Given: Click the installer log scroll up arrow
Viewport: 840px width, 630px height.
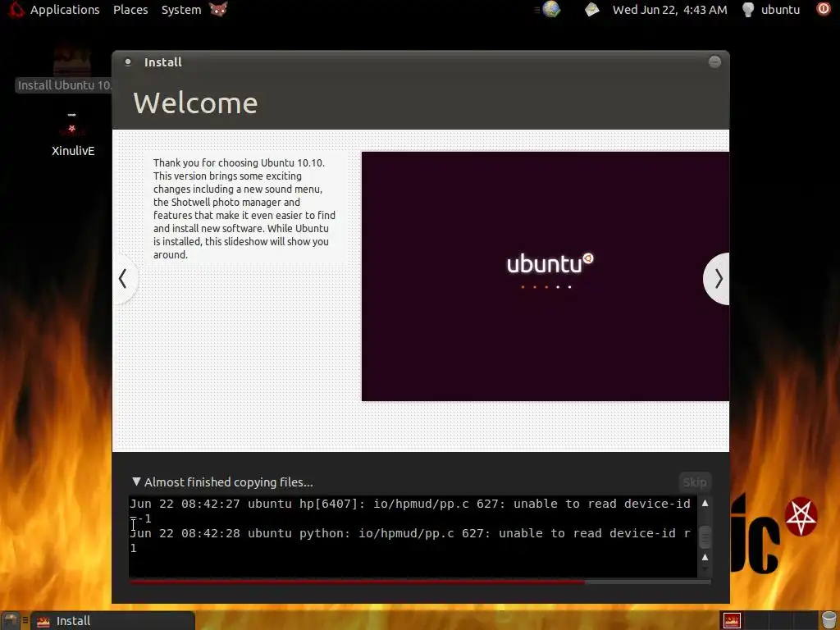Looking at the screenshot, I should pos(705,503).
